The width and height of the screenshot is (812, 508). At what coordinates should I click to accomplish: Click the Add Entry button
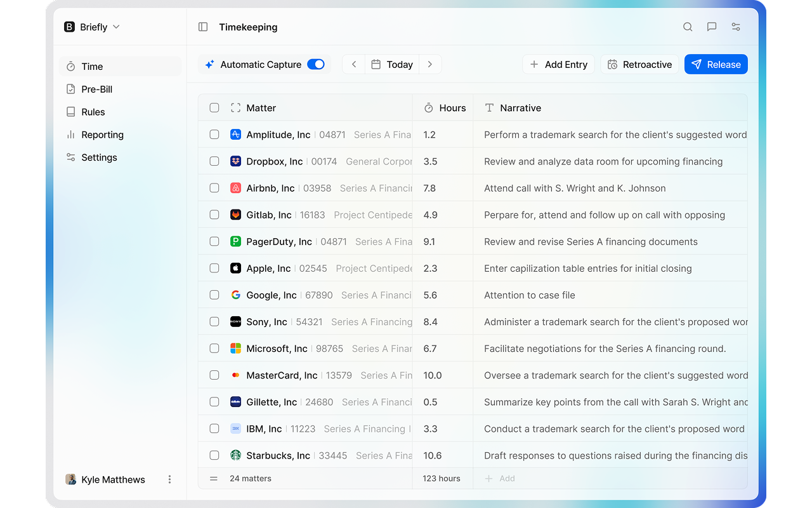point(558,64)
